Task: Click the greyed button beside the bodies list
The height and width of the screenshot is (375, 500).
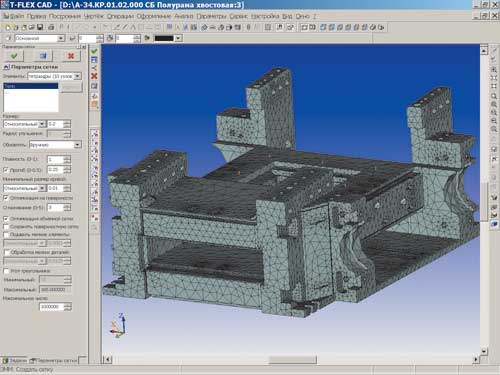Action: point(72,87)
